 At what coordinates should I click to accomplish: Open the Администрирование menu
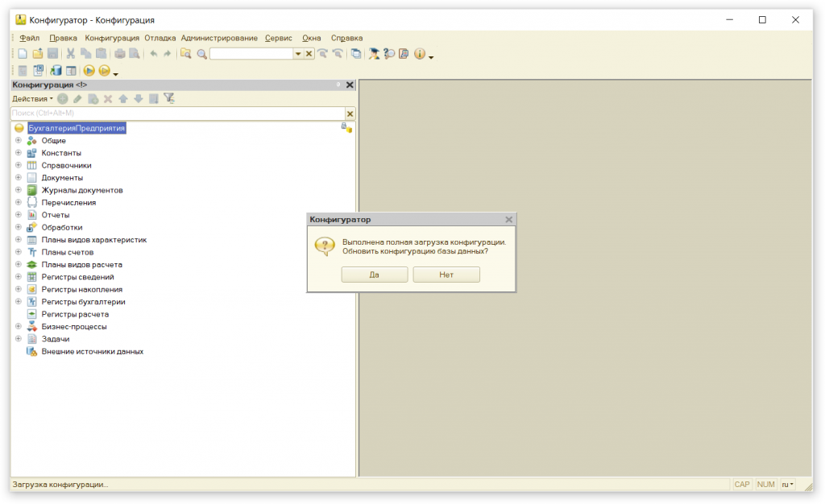coord(219,38)
